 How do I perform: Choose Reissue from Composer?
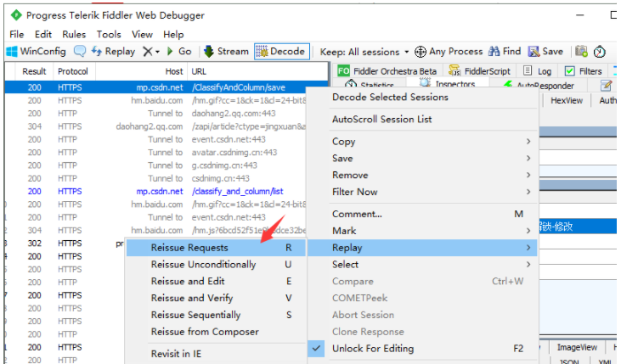[x=217, y=332]
